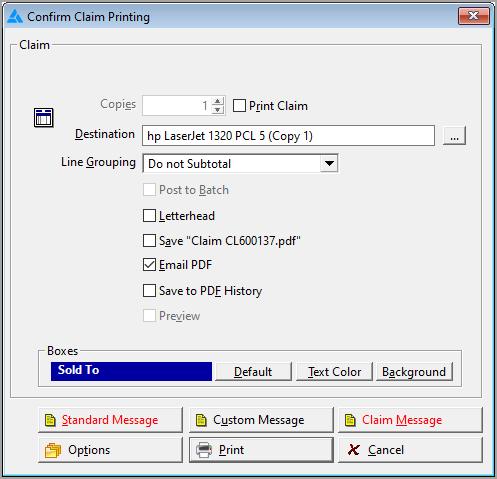Image resolution: width=497 pixels, height=479 pixels.
Task: Click the note icon on Custom Message
Action: pyautogui.click(x=201, y=420)
